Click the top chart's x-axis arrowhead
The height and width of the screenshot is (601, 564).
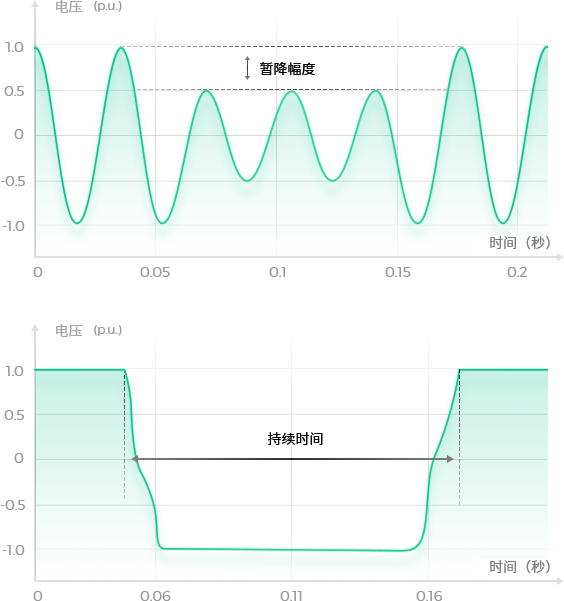coord(560,257)
